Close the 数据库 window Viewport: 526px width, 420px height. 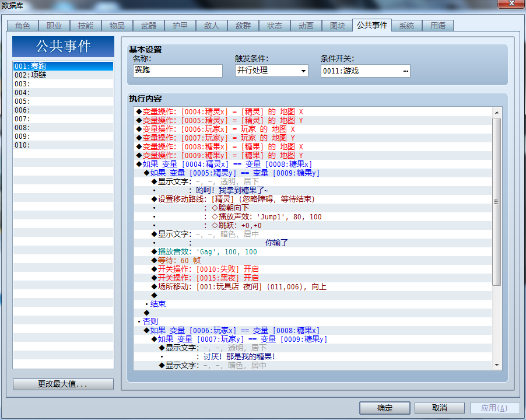coord(511,3)
